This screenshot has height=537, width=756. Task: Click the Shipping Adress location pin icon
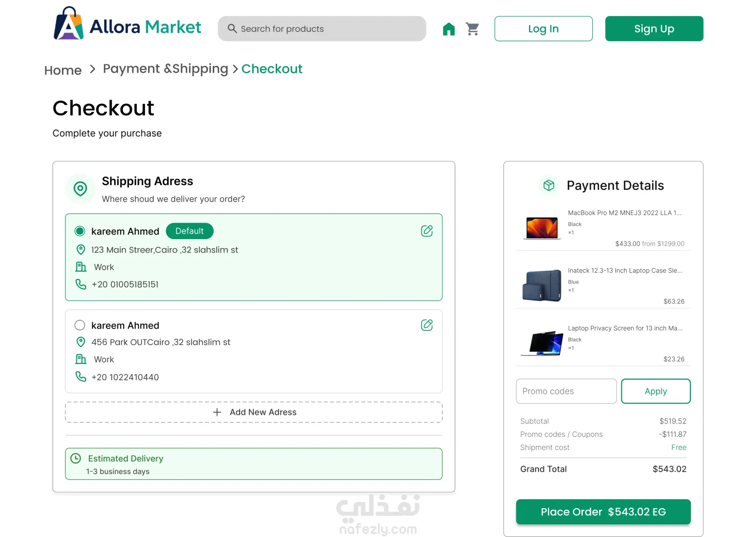tap(80, 189)
